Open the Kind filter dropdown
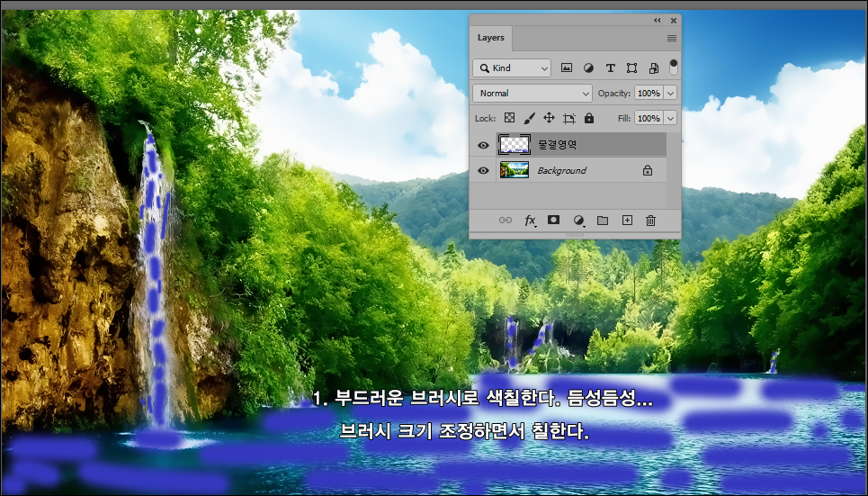This screenshot has height=496, width=868. click(x=512, y=68)
